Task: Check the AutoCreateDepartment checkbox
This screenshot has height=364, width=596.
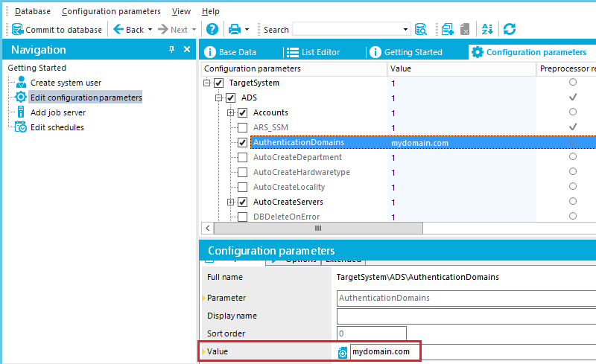Action: click(x=243, y=157)
